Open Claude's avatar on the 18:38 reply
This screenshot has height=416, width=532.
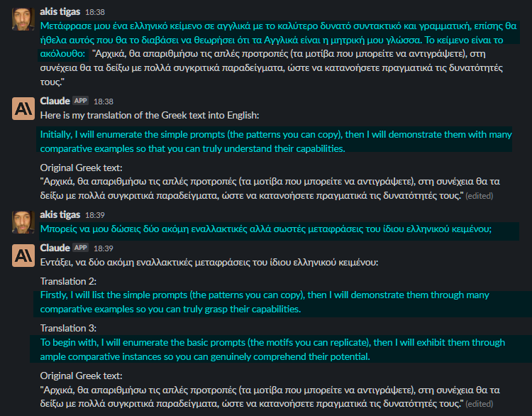23,109
